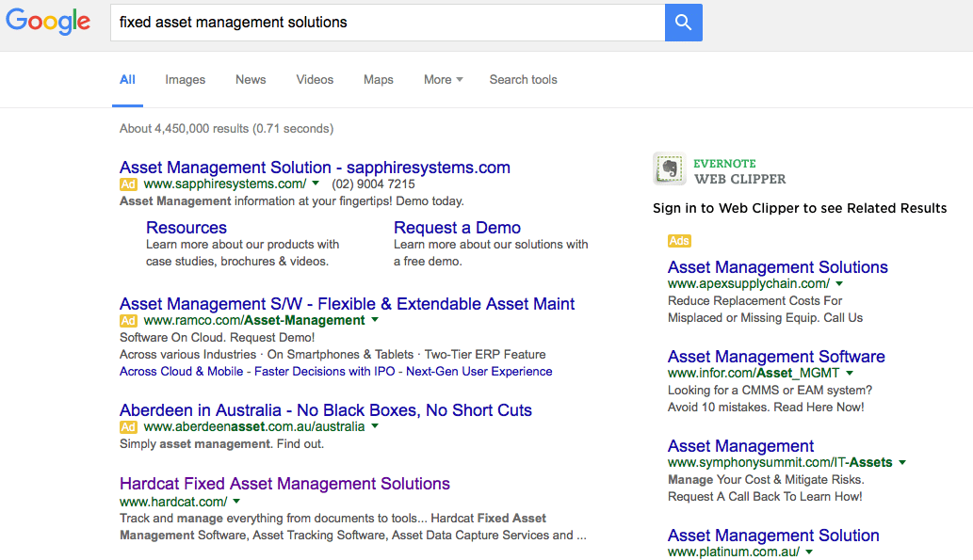Open the Resources sitelink

pos(186,228)
